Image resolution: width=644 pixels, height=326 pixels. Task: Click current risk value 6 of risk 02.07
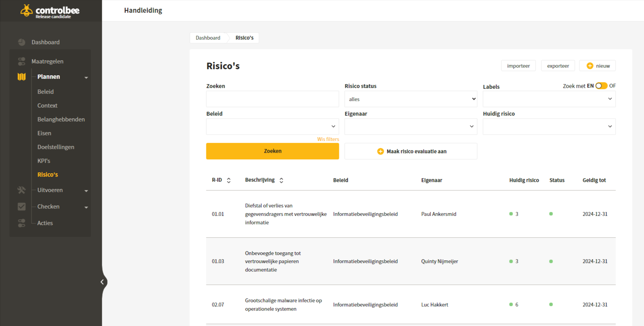click(x=517, y=304)
